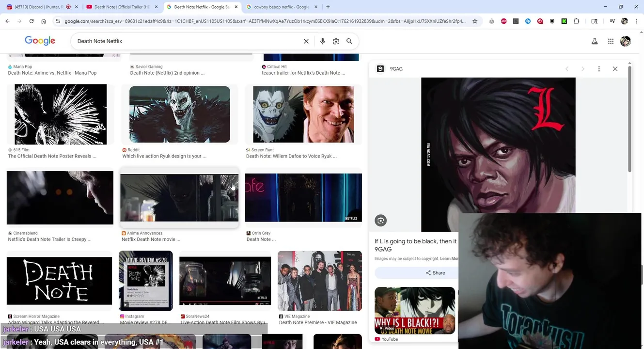Viewport: 644px width, 349px height.
Task: Open Scream Horror Magazine Death Note logo image
Action: tap(59, 281)
